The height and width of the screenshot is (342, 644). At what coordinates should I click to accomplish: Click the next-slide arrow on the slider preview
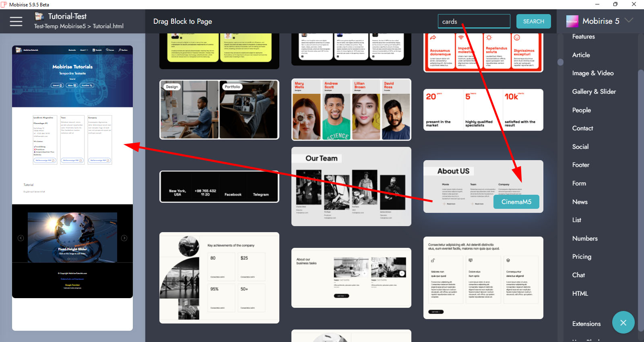[x=124, y=238]
